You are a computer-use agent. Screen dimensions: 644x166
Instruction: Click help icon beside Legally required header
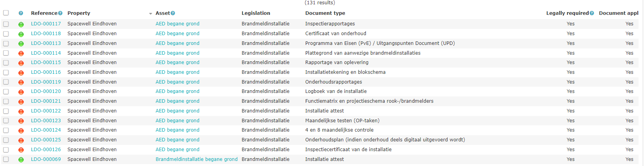[592, 13]
